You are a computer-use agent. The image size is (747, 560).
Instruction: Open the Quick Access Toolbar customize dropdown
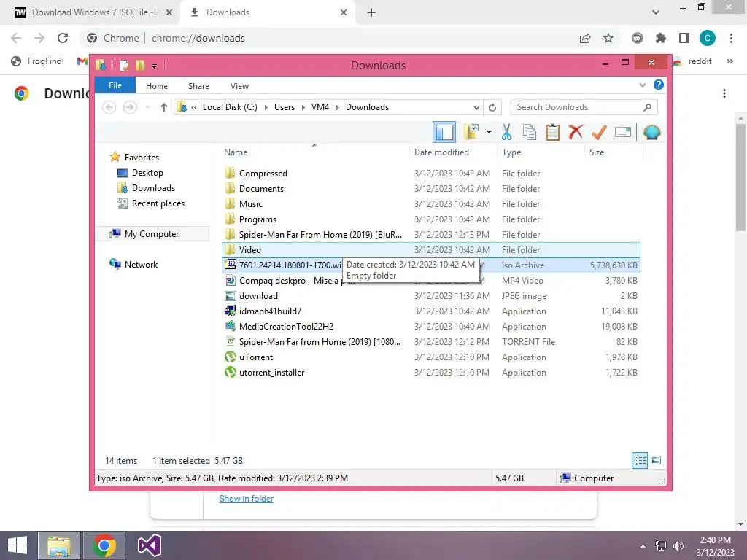pyautogui.click(x=155, y=66)
